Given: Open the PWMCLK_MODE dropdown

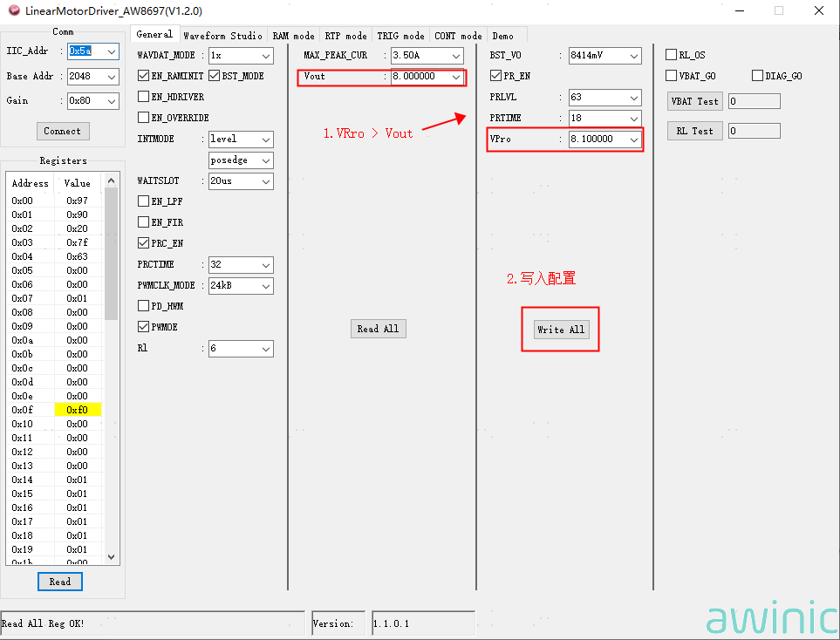Looking at the screenshot, I should [241, 285].
